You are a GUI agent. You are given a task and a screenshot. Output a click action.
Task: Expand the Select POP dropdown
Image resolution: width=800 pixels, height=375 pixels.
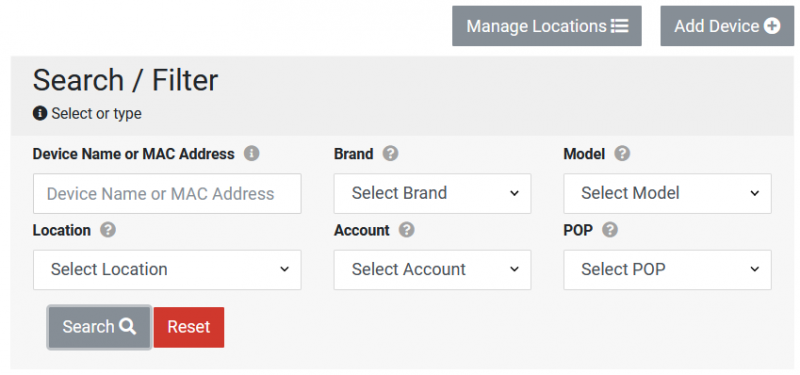click(667, 269)
